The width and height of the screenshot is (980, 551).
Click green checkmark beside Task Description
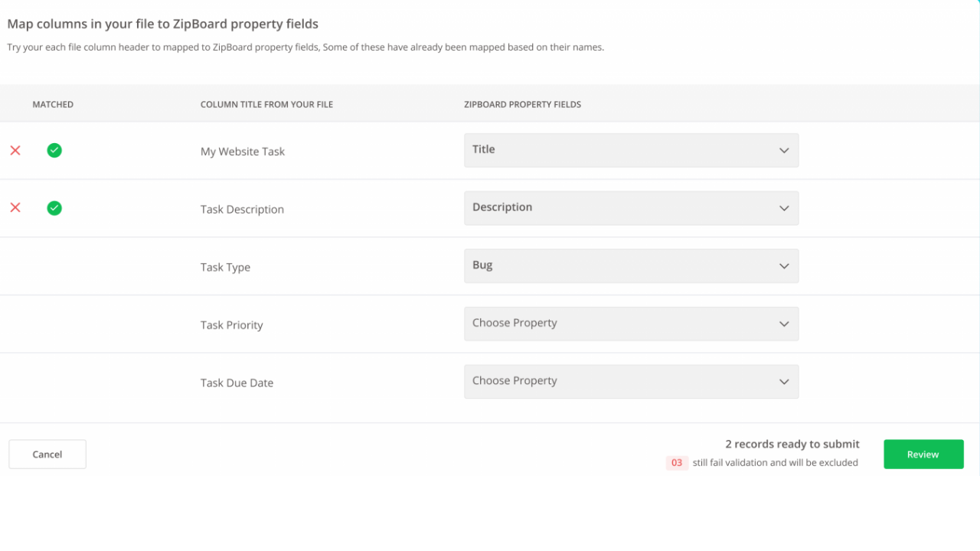pos(54,208)
